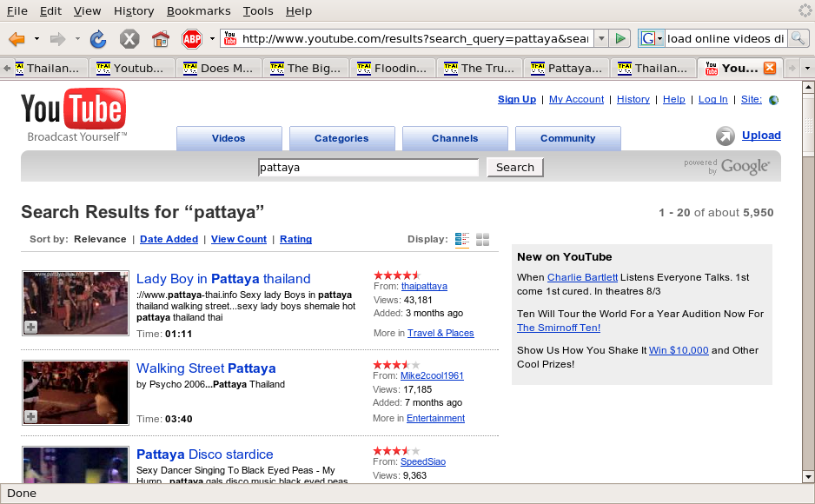The width and height of the screenshot is (815, 504).
Task: Switch to the The Tru... browser tab
Action: tap(480, 68)
